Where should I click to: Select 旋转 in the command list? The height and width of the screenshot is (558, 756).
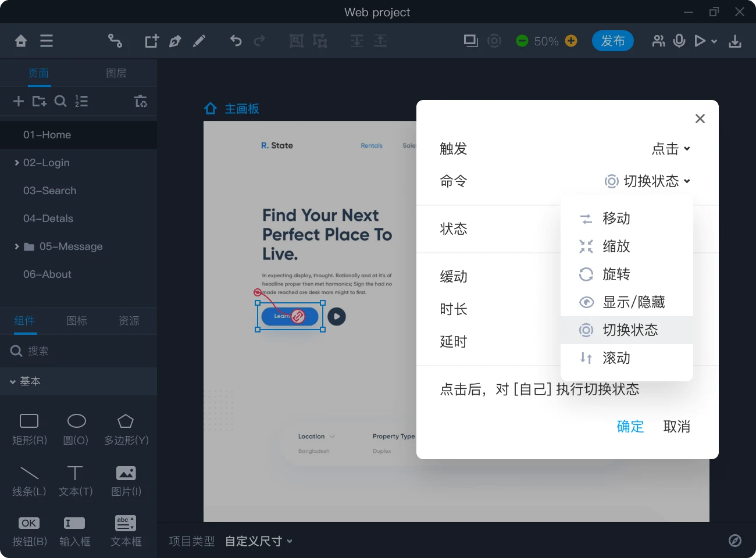[x=616, y=274]
